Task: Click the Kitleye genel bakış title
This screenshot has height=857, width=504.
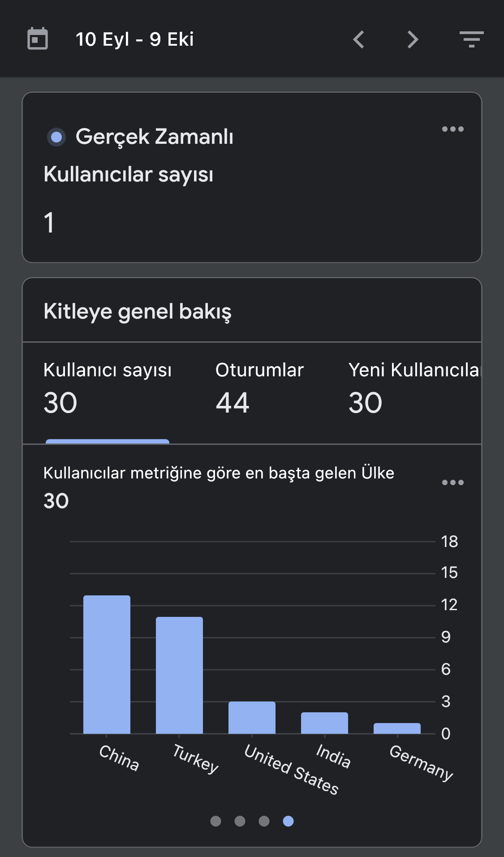Action: [x=138, y=311]
